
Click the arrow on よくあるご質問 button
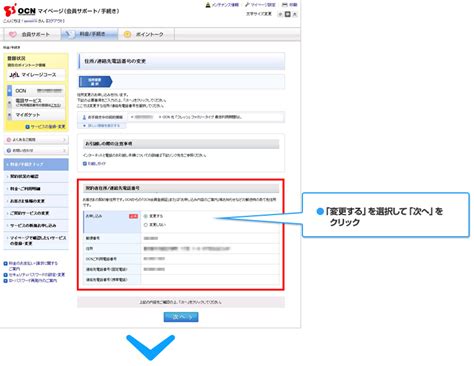click(64, 140)
